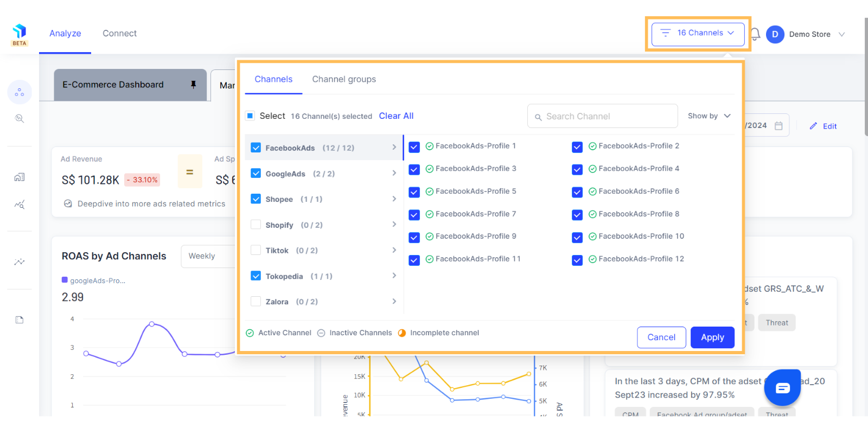Open the chat support bubble
Viewport: 868px width, 434px height.
pos(782,387)
